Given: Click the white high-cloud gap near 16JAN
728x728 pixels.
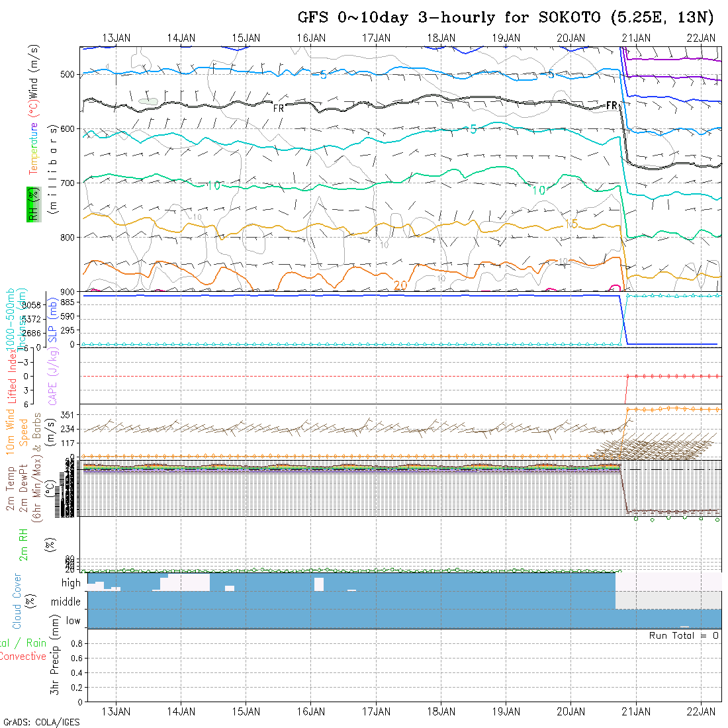Looking at the screenshot, I should (319, 584).
